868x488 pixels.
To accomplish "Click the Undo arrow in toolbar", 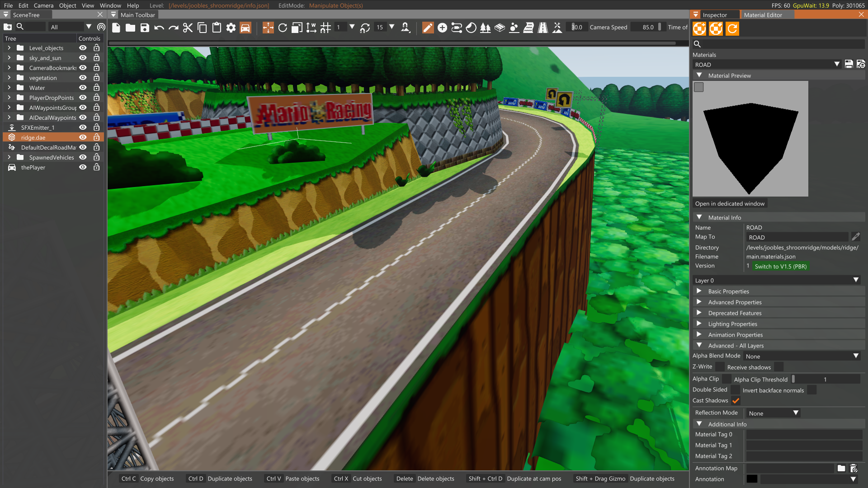I will [159, 28].
